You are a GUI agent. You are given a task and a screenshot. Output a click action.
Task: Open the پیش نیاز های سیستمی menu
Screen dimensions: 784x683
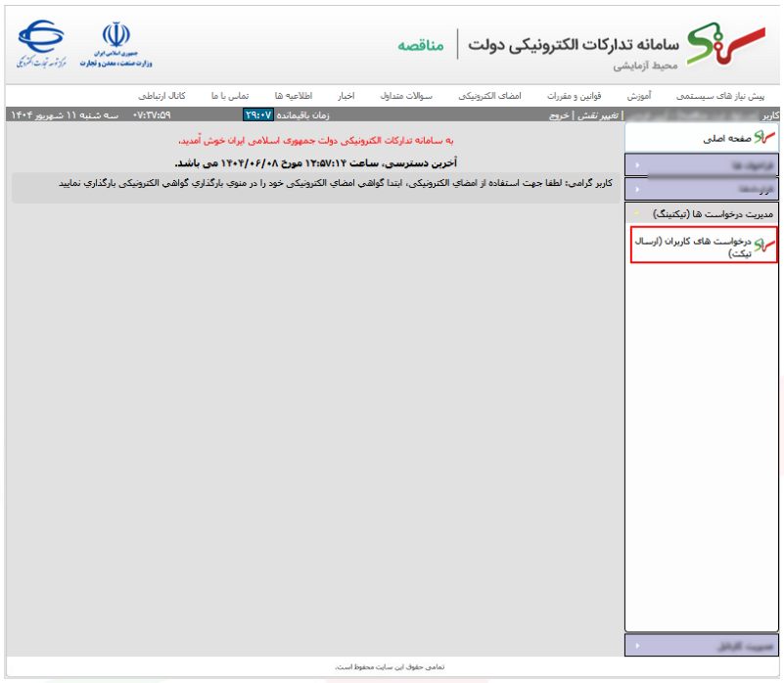720,96
